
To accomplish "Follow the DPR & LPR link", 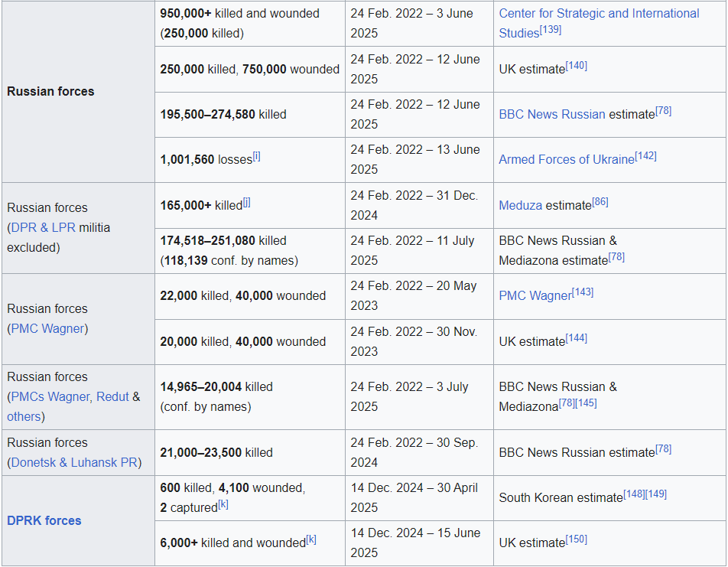I will click(43, 228).
